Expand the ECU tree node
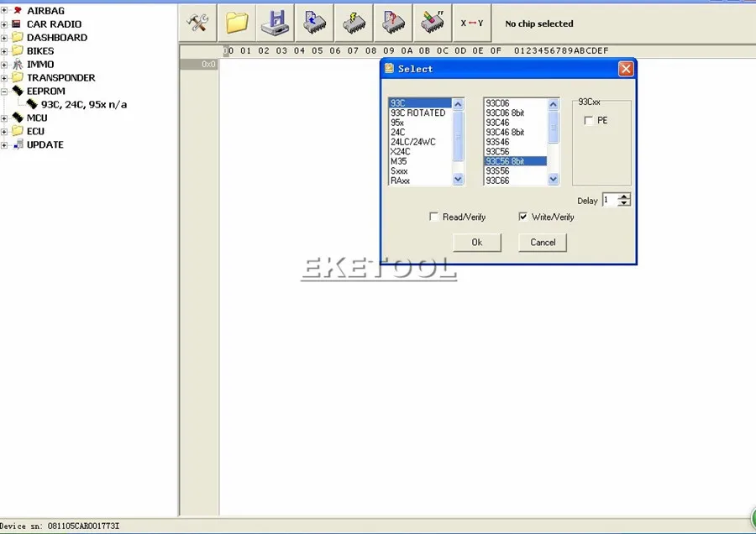 point(4,132)
